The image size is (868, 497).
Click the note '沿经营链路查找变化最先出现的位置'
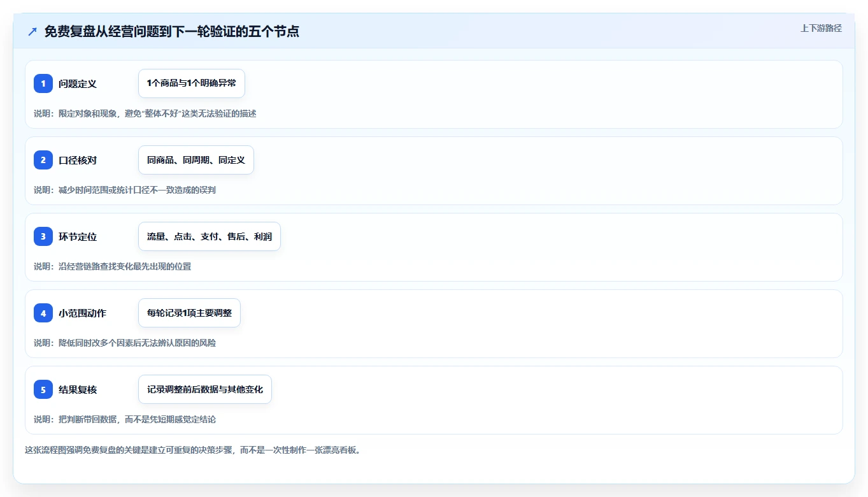tap(112, 266)
